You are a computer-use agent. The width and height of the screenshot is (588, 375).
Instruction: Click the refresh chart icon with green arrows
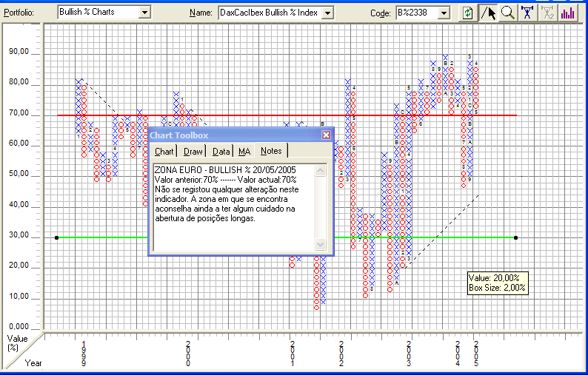pyautogui.click(x=468, y=13)
